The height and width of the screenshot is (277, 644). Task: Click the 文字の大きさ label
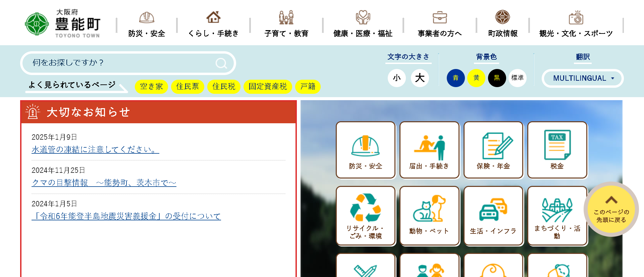408,57
